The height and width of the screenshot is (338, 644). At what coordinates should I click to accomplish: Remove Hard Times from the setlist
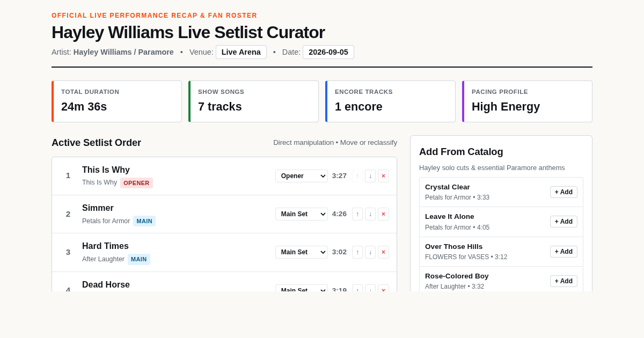383,252
